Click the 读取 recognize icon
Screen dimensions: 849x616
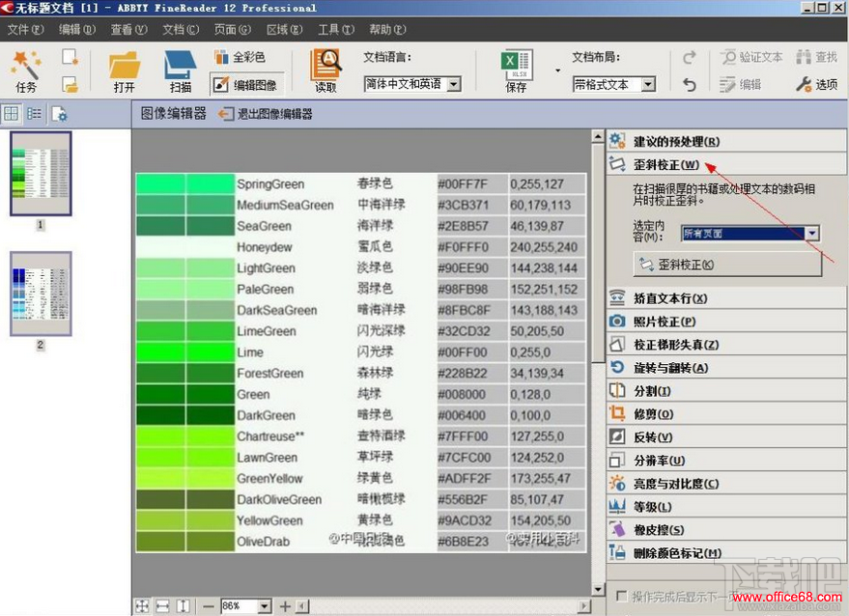point(325,66)
